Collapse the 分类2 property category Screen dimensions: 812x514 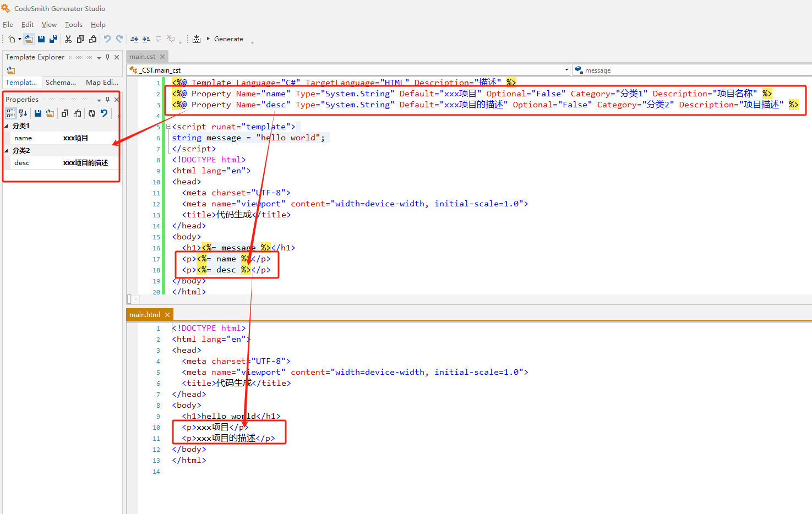[x=7, y=151]
